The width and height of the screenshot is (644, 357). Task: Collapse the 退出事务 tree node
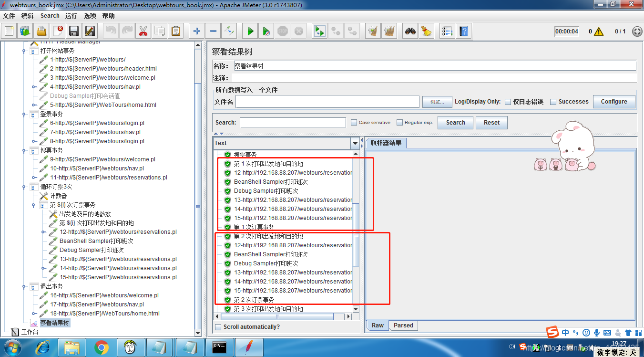coord(24,287)
